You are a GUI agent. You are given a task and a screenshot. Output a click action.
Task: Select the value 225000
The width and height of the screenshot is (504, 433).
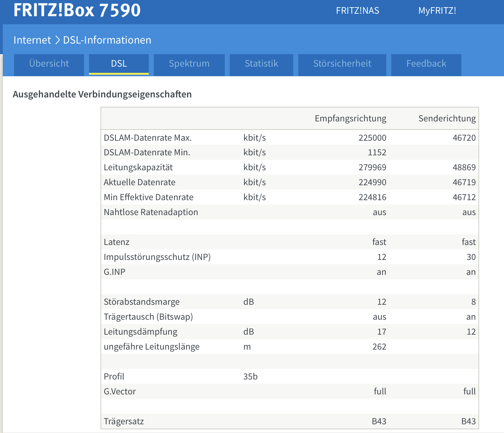[372, 138]
